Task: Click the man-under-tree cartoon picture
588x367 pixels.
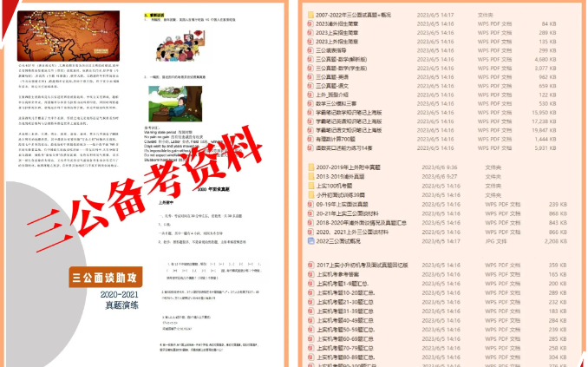Action: coord(175,103)
